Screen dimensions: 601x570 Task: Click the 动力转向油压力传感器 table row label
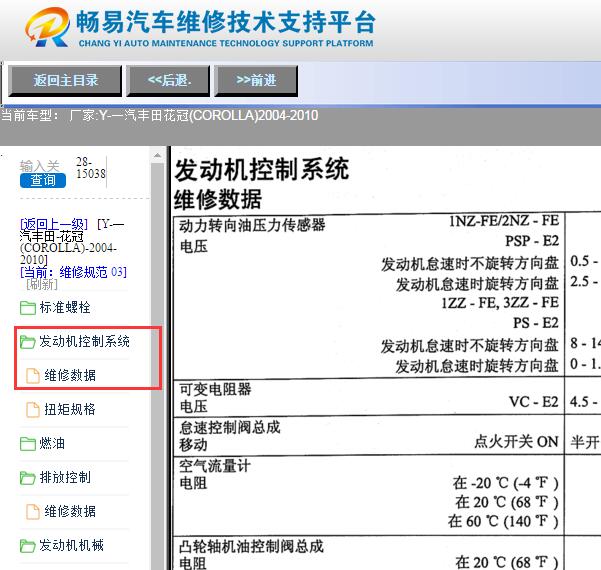[x=252, y=225]
